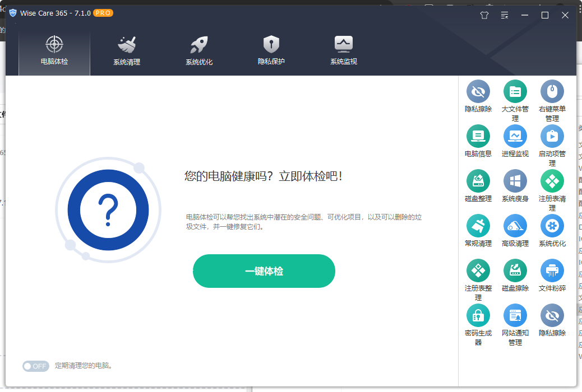The image size is (582, 392).
Task: Open the Password Generator (密码生成器)
Action: tap(478, 315)
